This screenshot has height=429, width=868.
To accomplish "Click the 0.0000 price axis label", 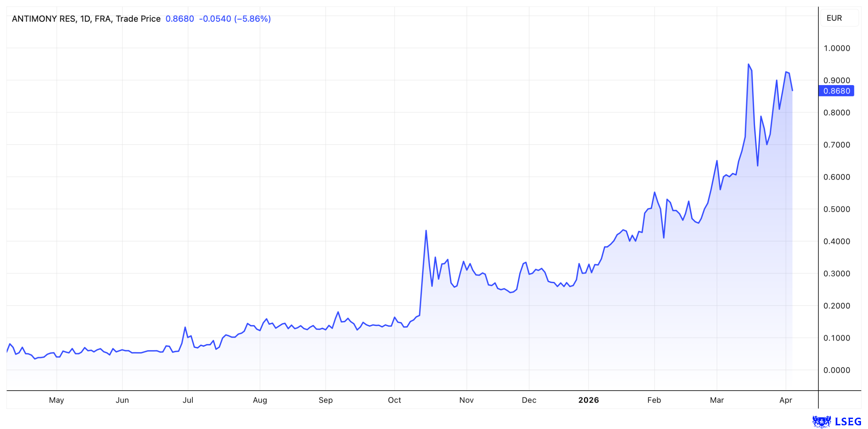I will point(836,370).
